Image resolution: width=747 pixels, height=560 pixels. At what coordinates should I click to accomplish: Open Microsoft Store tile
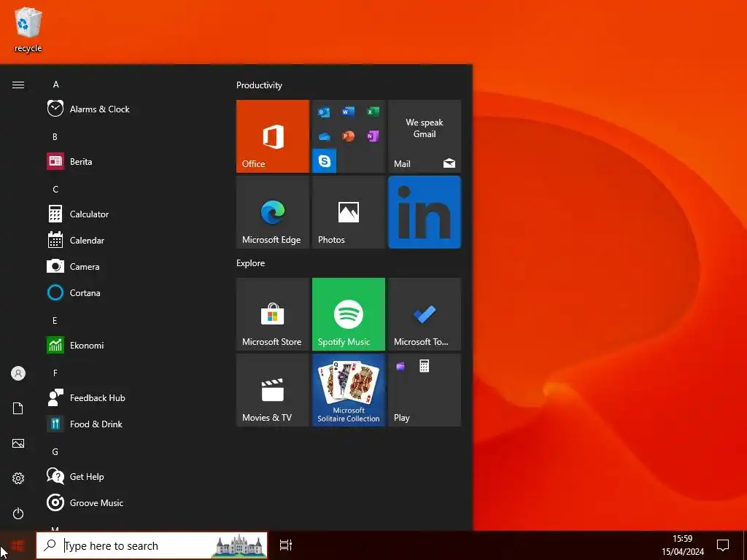point(273,314)
